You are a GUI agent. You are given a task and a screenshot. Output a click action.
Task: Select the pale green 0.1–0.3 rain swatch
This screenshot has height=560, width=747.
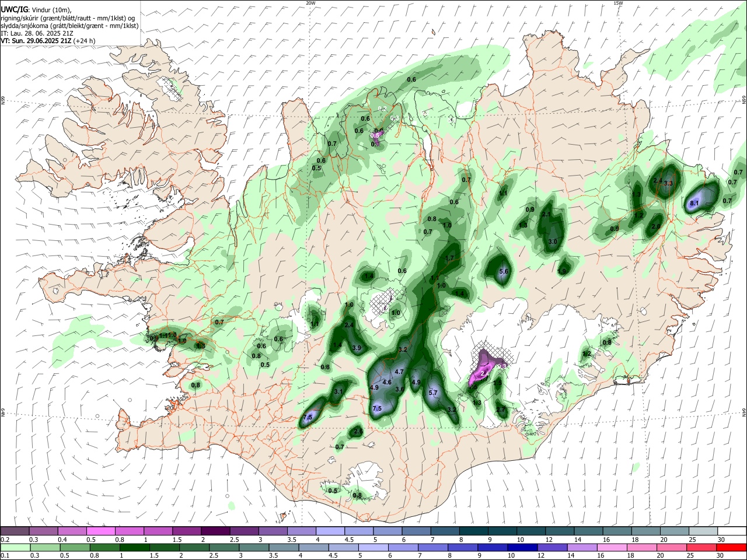(x=15, y=548)
